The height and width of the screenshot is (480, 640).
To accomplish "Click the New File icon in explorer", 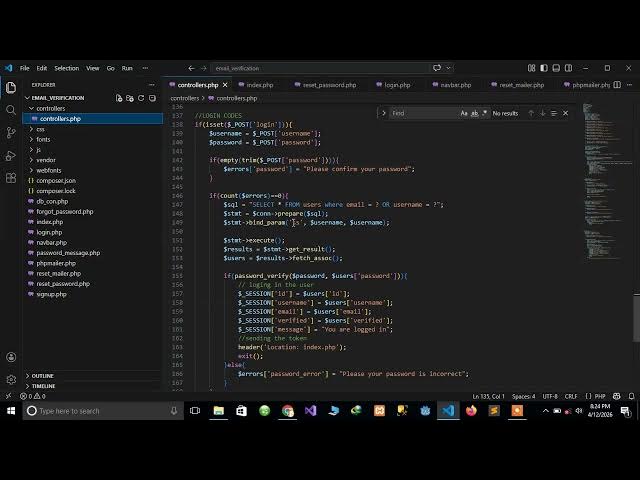I will point(119,98).
